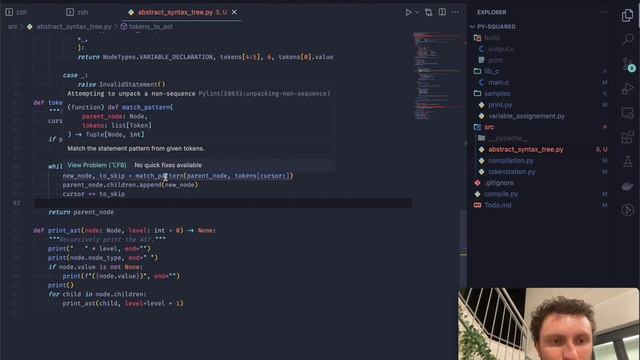
Task: Click the "def print_ast" function definition line
Action: [x=124, y=230]
